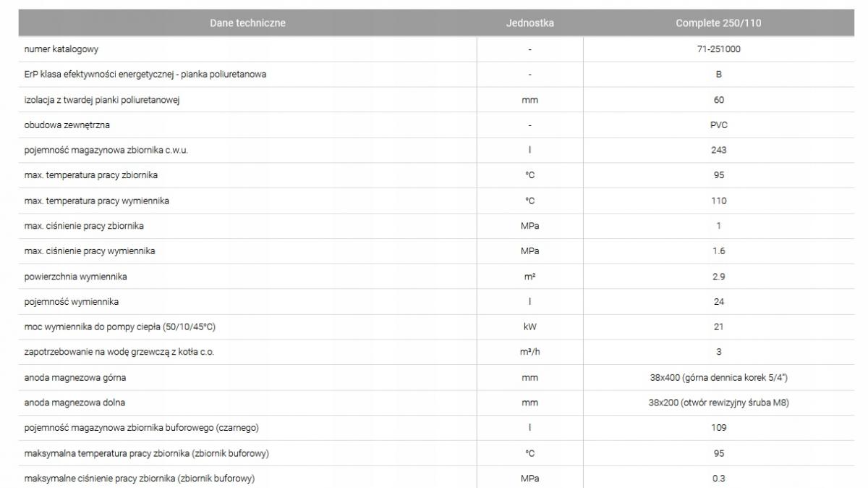The width and height of the screenshot is (868, 488).
Task: Click the ErP energy class value B
Action: pyautogui.click(x=718, y=75)
